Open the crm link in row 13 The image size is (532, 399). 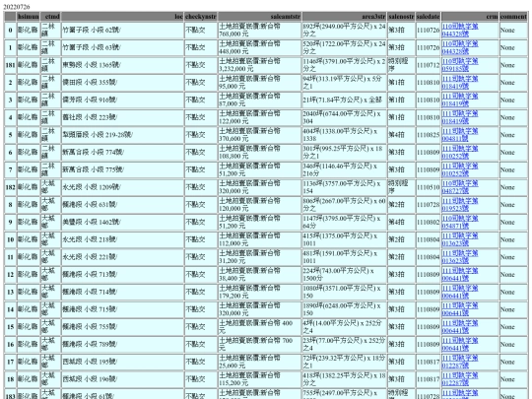click(x=460, y=293)
